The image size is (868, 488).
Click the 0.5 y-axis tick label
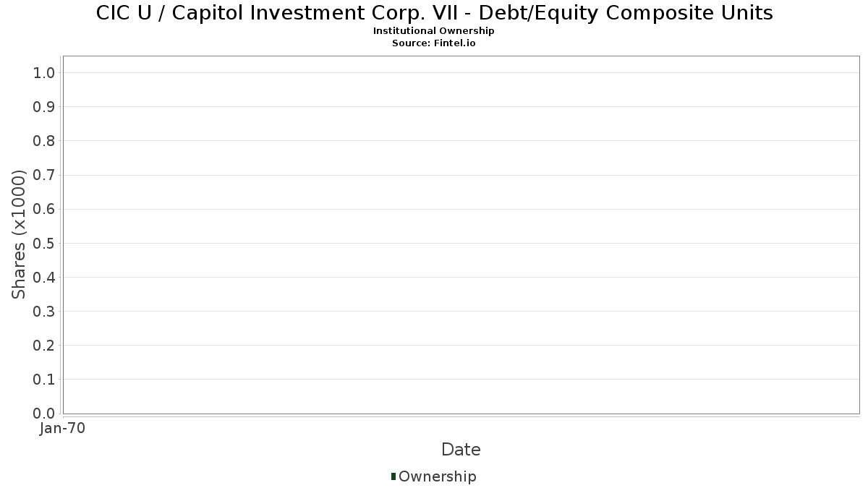pyautogui.click(x=44, y=243)
